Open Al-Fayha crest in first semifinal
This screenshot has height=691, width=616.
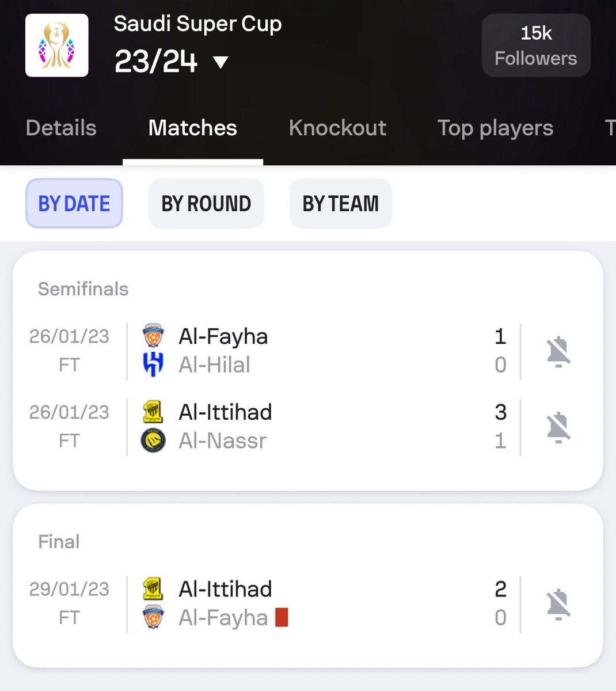(153, 336)
